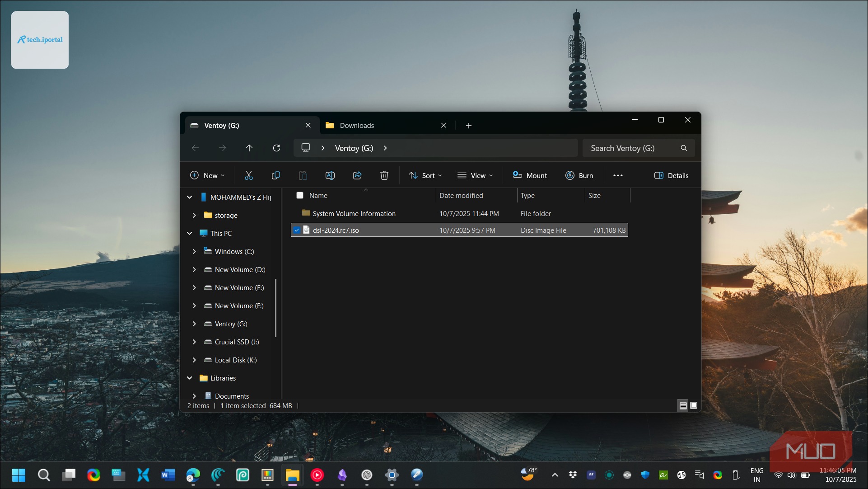Open Windows Start menu
The width and height of the screenshot is (868, 489).
(x=19, y=475)
